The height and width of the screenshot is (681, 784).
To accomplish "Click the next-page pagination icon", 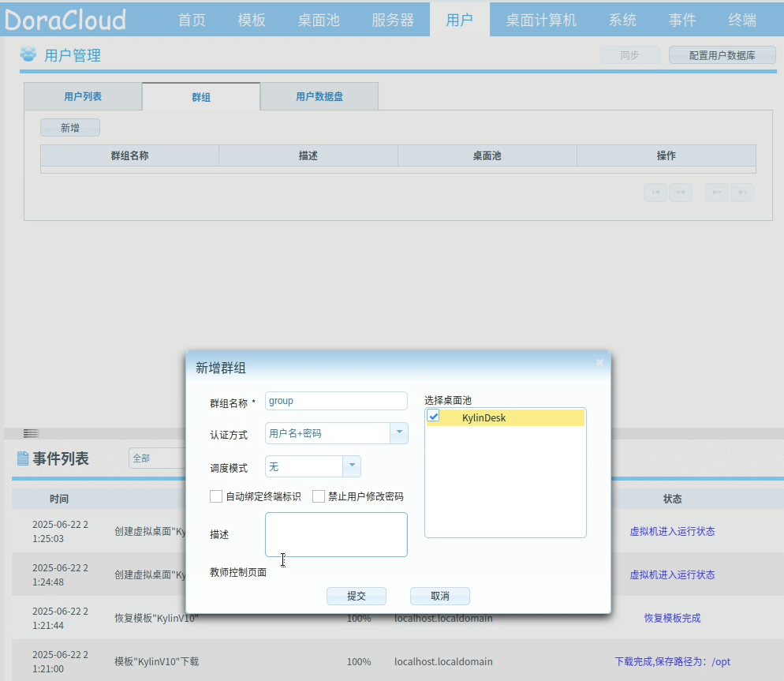I will click(716, 192).
